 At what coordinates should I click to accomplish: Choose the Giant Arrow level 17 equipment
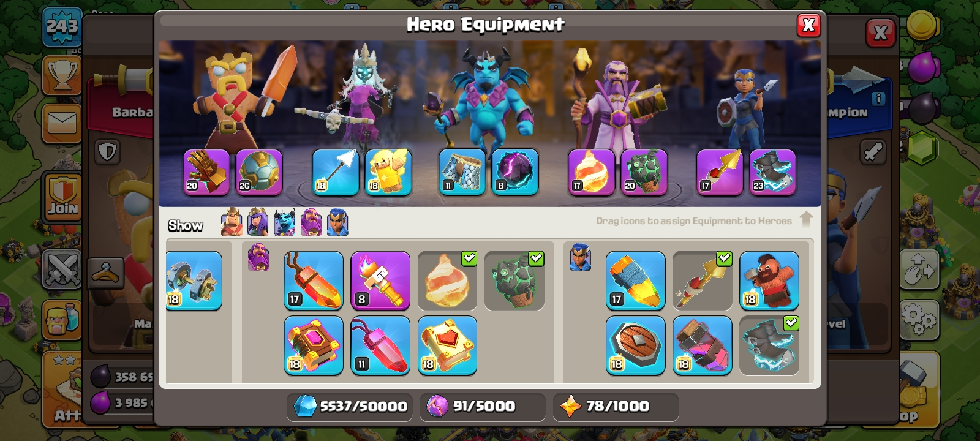pyautogui.click(x=636, y=280)
